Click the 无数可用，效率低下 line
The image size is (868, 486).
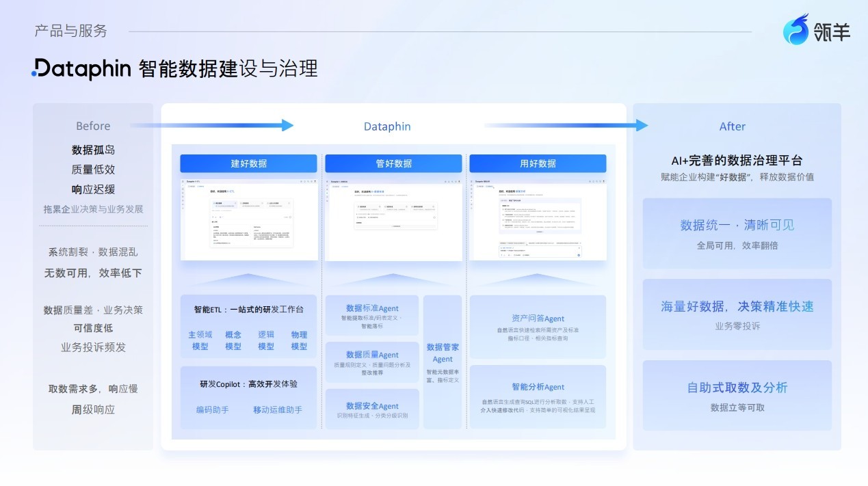(93, 273)
